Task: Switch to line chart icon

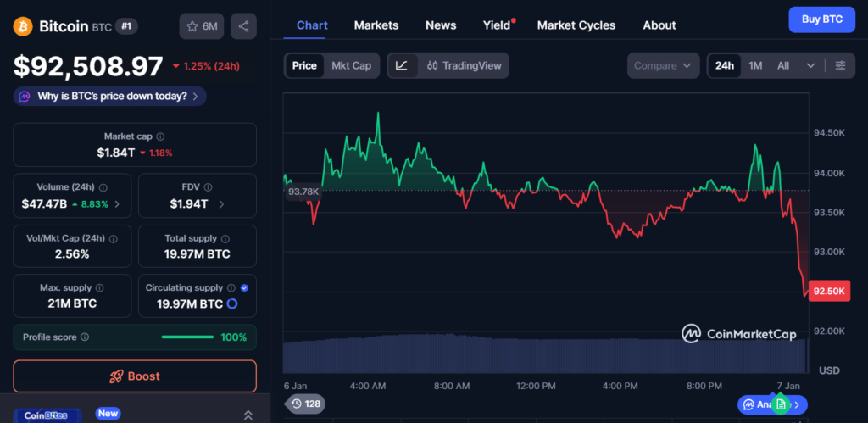Action: (402, 65)
